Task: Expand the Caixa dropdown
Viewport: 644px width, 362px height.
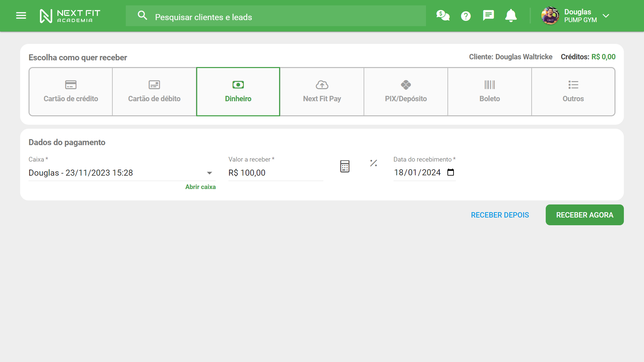Action: (209, 173)
